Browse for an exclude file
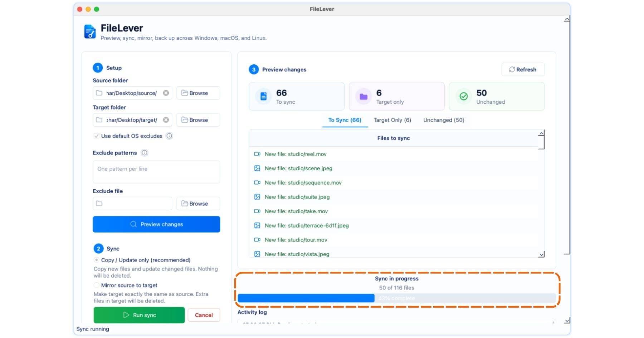 (198, 204)
